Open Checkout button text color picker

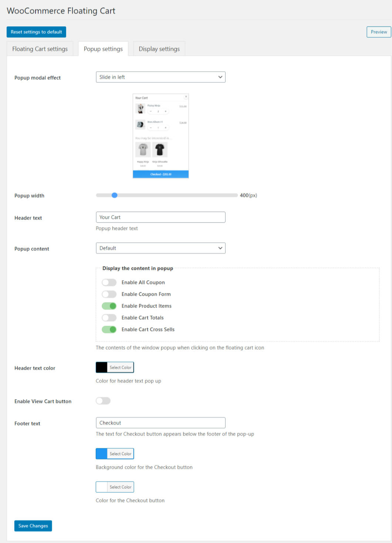(115, 487)
